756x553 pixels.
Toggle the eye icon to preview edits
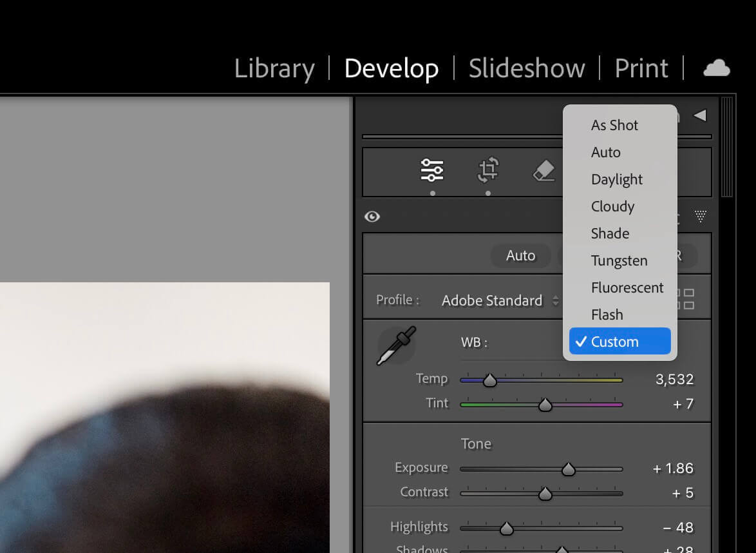point(372,217)
